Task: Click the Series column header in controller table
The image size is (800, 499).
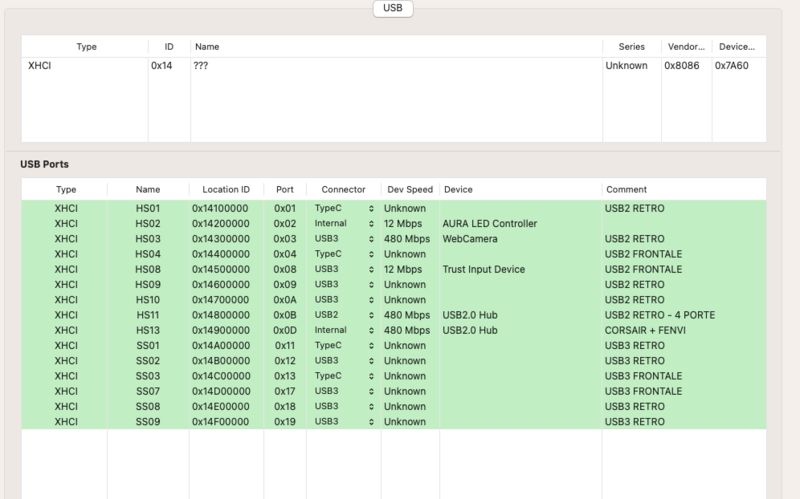Action: (631, 47)
